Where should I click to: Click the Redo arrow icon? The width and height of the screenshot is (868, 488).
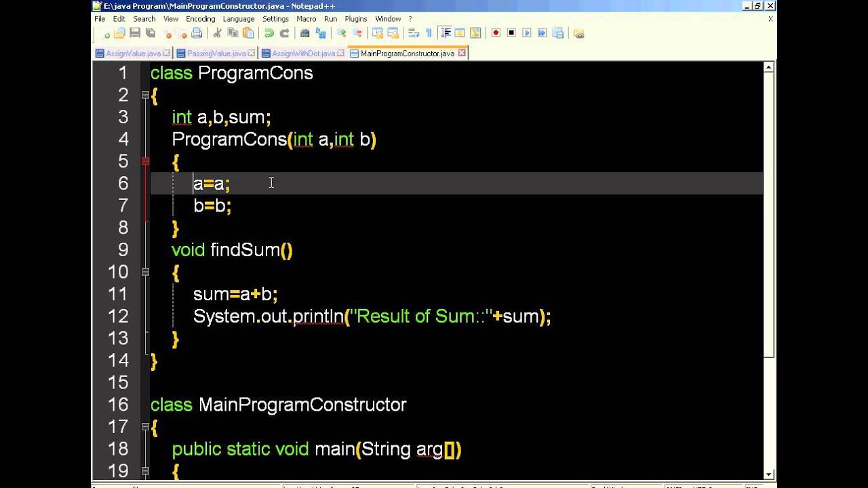tap(285, 33)
